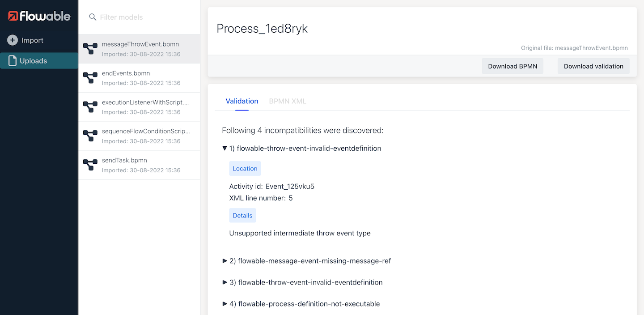Expand flowable-process-definition-not-executable incompatibility

225,304
